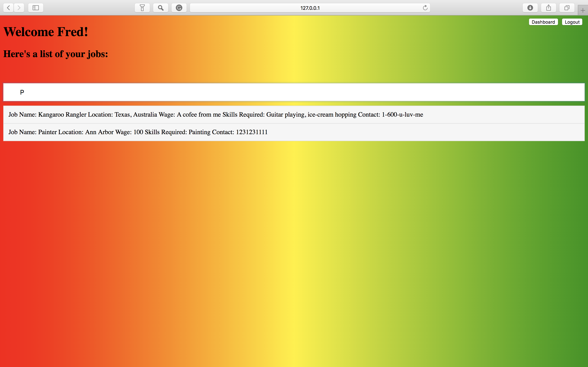Select the Painter job entry

[x=138, y=132]
